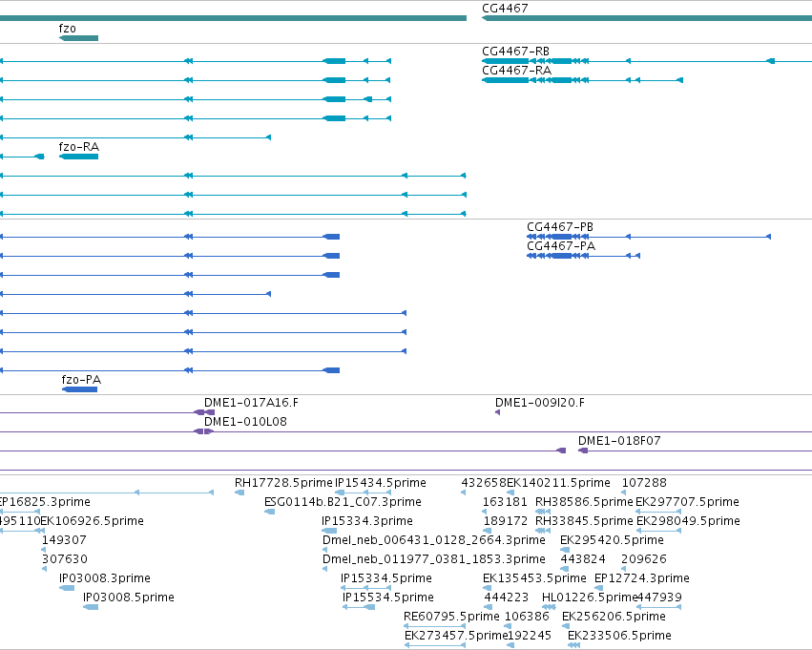Select the EK256206.5prime EST label
The width and height of the screenshot is (812, 650).
click(614, 617)
